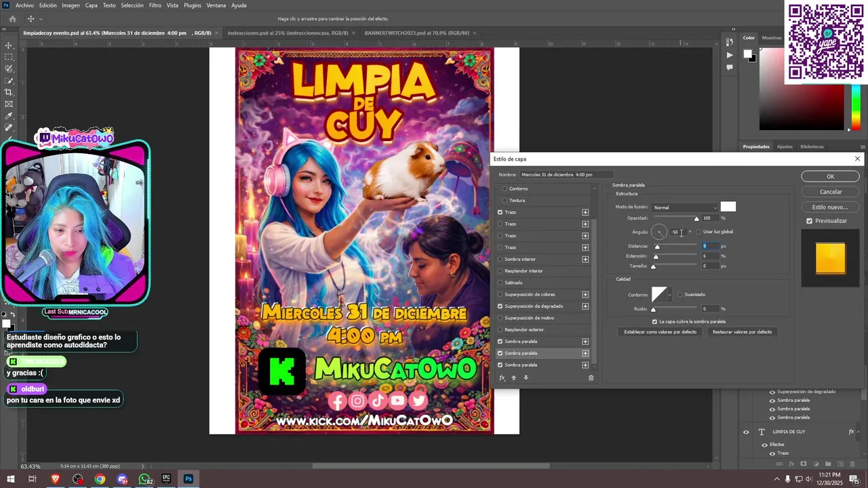
Task: Move effect down with the down arrow icon
Action: click(525, 378)
